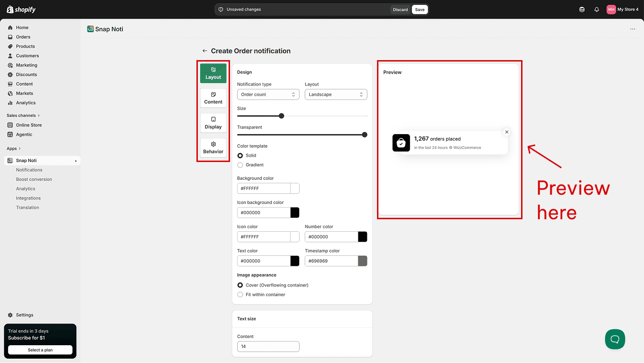Open Integrations submenu item
644x363 pixels.
pyautogui.click(x=28, y=198)
